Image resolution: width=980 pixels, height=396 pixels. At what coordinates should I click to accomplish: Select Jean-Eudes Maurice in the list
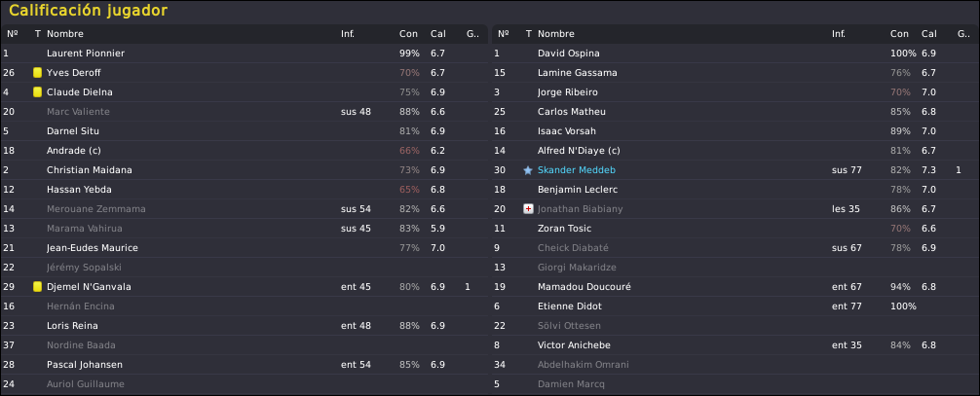[x=245, y=248]
